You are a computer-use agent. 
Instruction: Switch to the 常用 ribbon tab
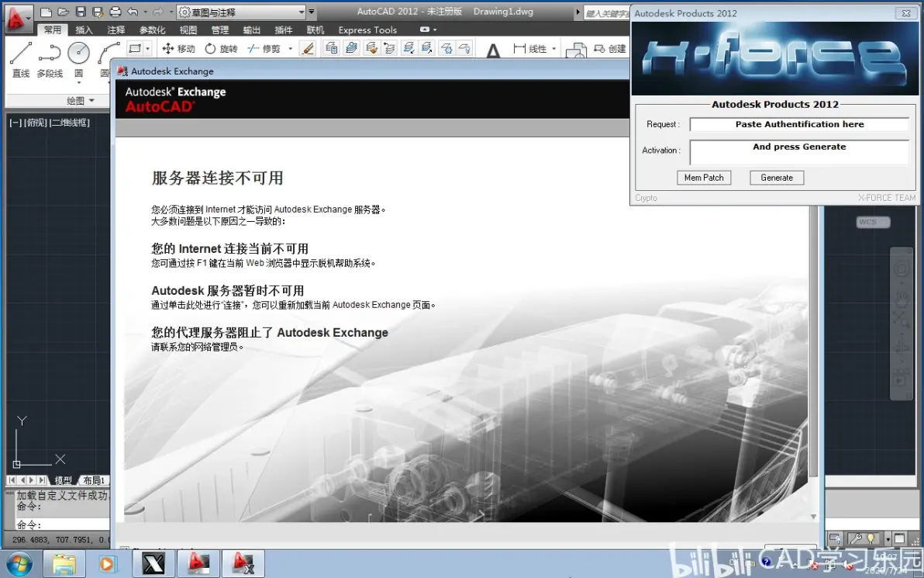coord(52,30)
